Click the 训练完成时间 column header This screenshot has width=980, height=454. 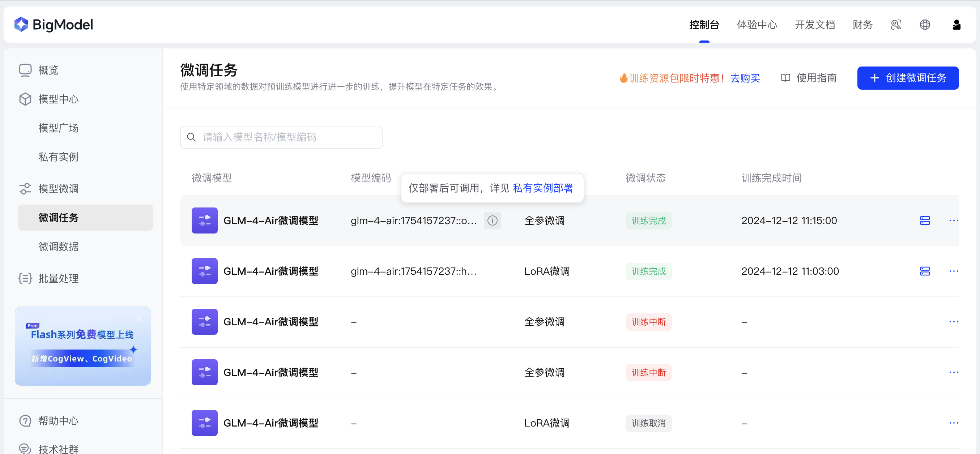771,178
